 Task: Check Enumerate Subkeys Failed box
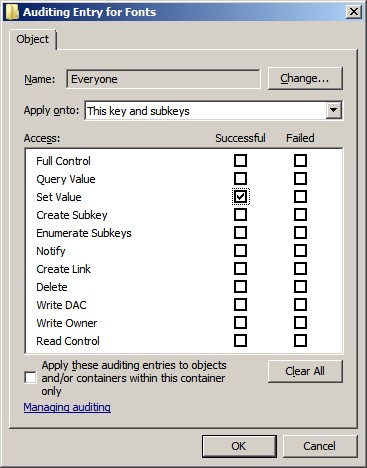[300, 233]
